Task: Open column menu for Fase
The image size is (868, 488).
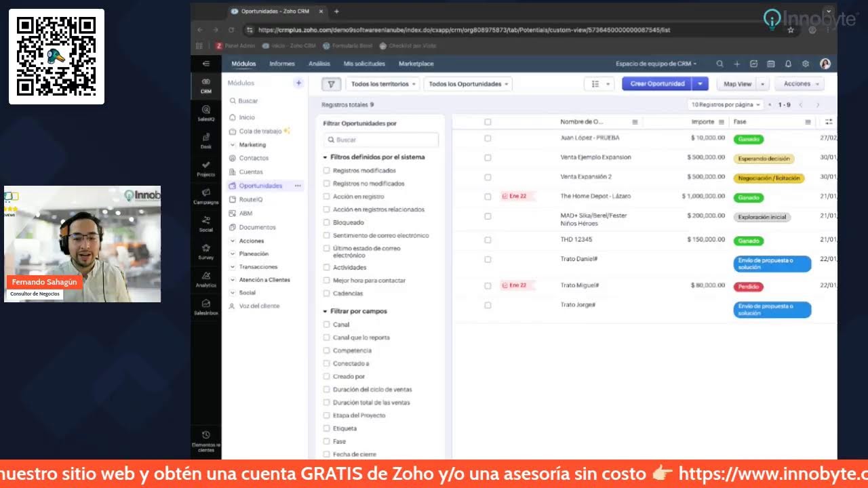Action: [808, 122]
